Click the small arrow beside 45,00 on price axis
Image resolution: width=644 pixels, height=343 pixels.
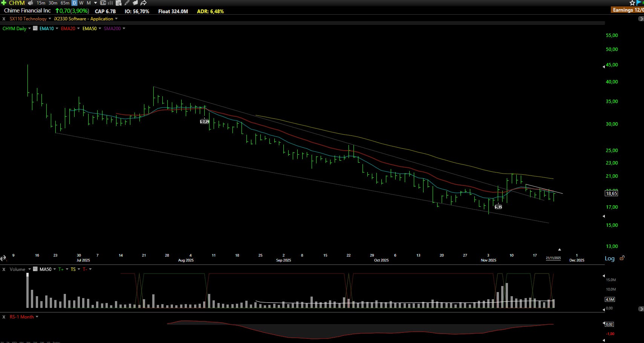(604, 66)
